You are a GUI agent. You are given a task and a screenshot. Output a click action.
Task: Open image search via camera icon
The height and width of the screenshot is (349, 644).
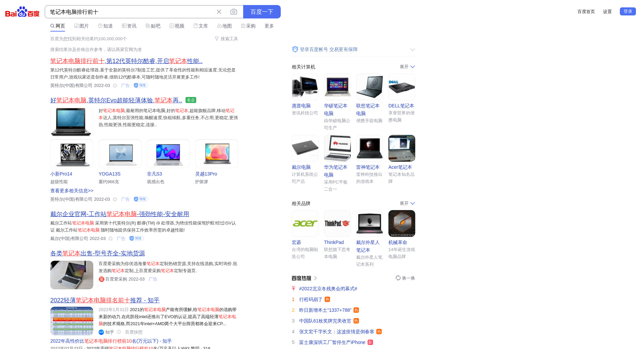pyautogui.click(x=234, y=12)
